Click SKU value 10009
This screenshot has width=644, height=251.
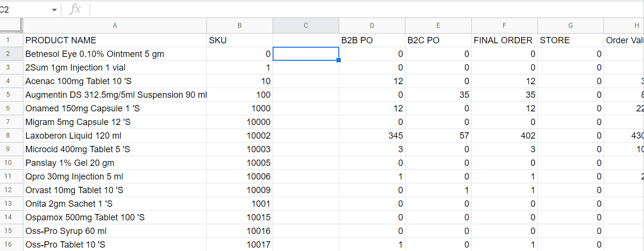click(x=239, y=190)
